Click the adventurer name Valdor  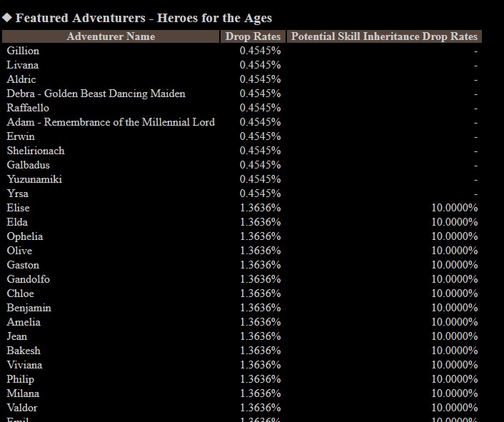pyautogui.click(x=22, y=408)
